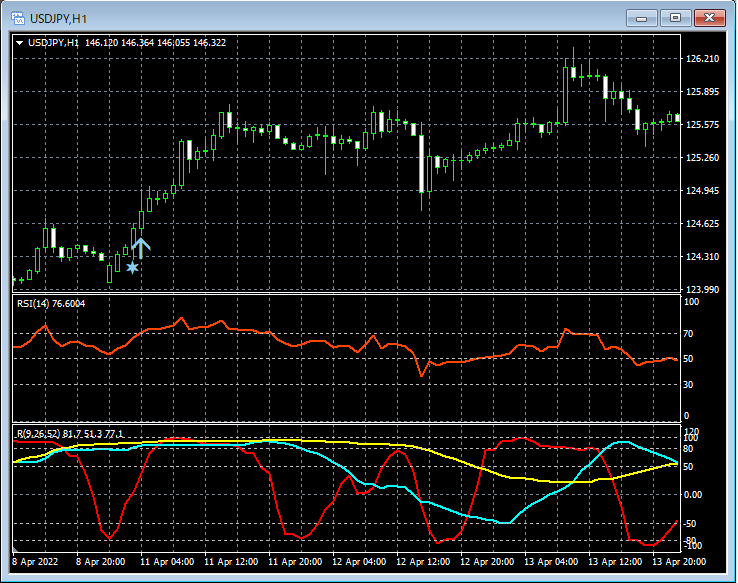Click the blue star marker below candles

[132, 267]
